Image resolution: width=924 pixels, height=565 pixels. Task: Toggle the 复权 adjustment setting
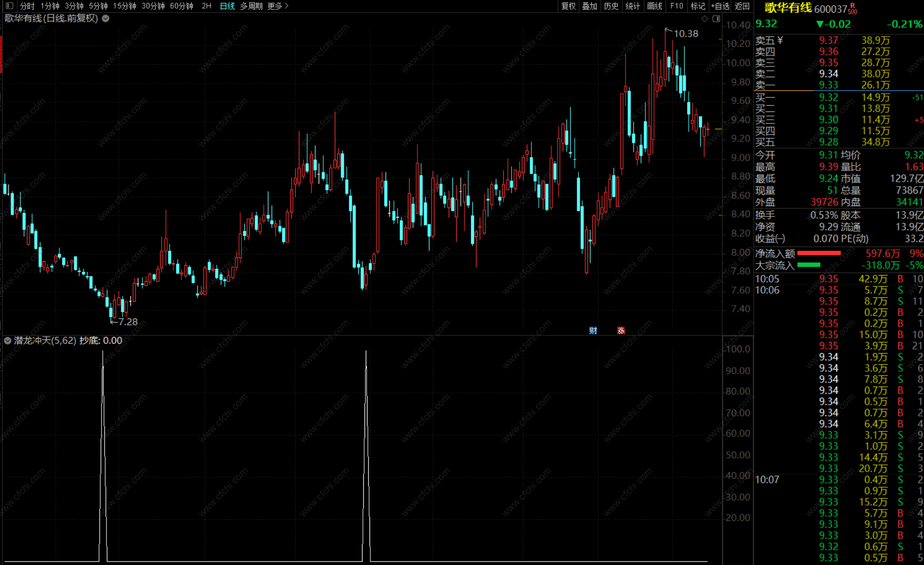(568, 6)
